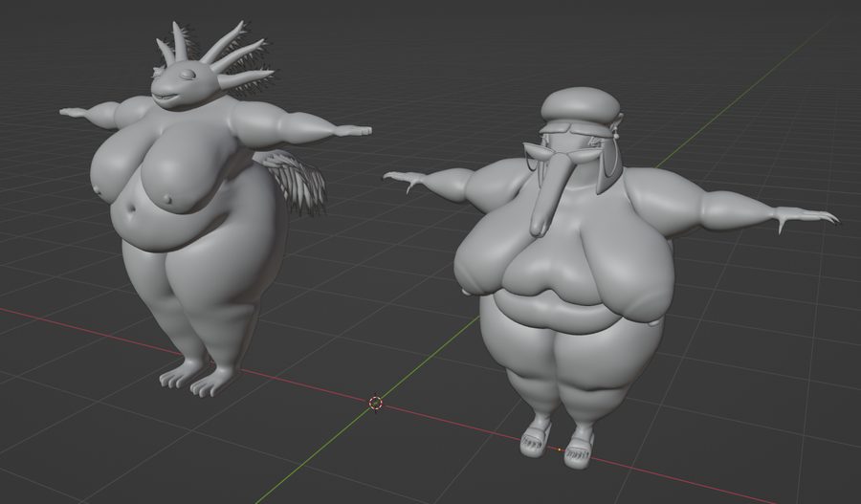
Task: Click the 3D cursor at the world origin
Action: click(x=376, y=403)
